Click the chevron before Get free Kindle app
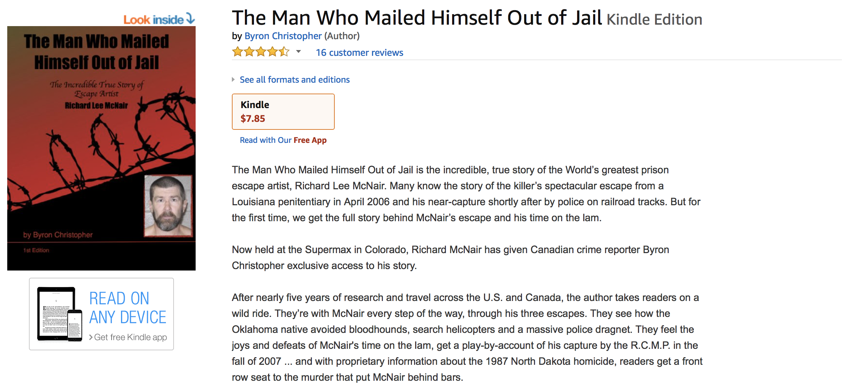This screenshot has width=868, height=388. [91, 337]
